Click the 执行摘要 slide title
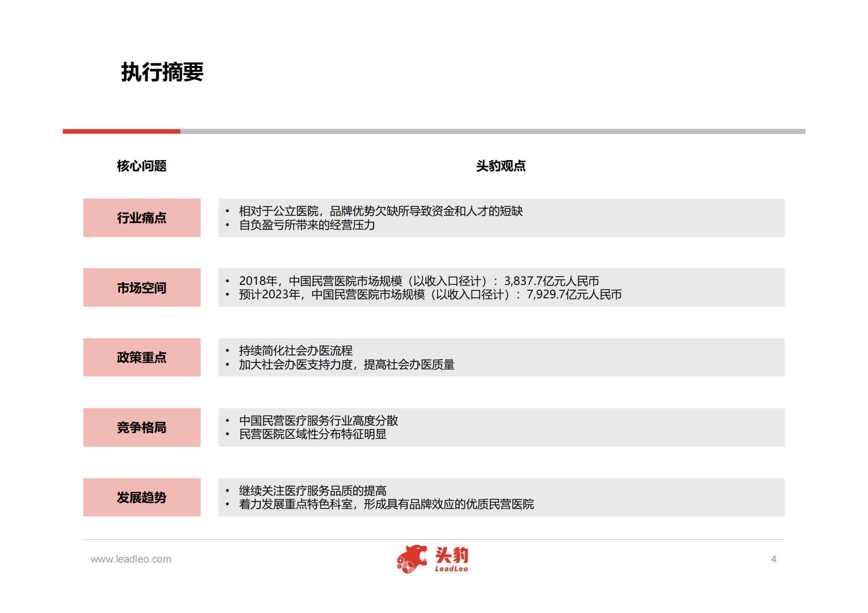 162,72
